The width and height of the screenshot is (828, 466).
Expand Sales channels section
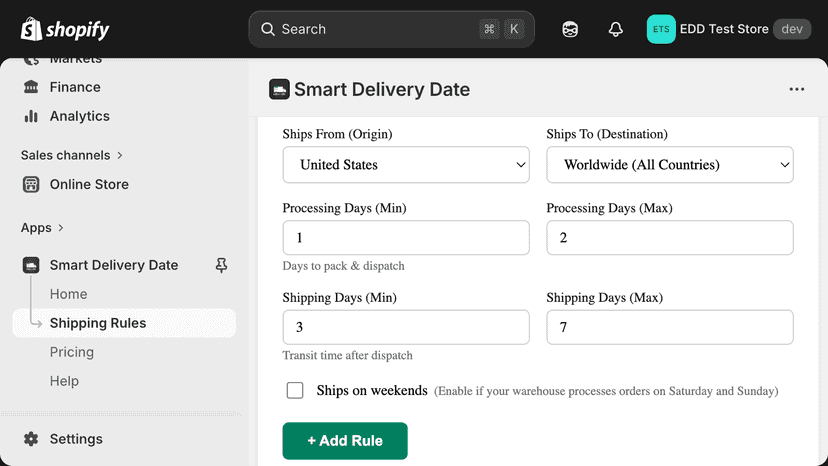[x=71, y=155]
